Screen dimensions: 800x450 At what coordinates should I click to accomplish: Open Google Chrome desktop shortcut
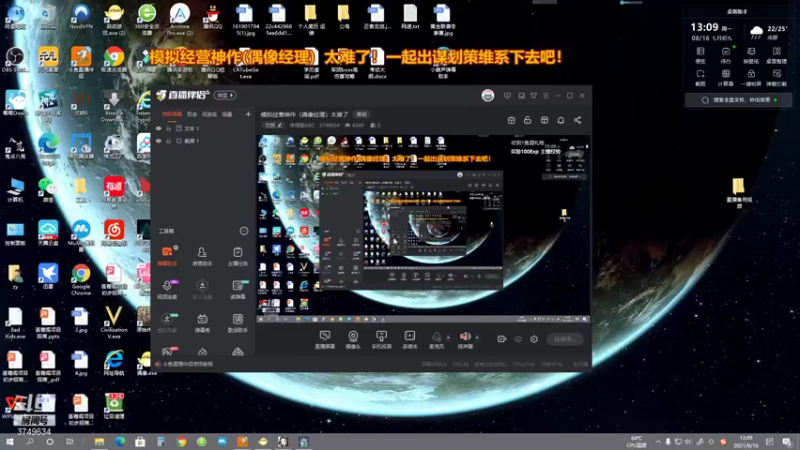click(x=81, y=280)
